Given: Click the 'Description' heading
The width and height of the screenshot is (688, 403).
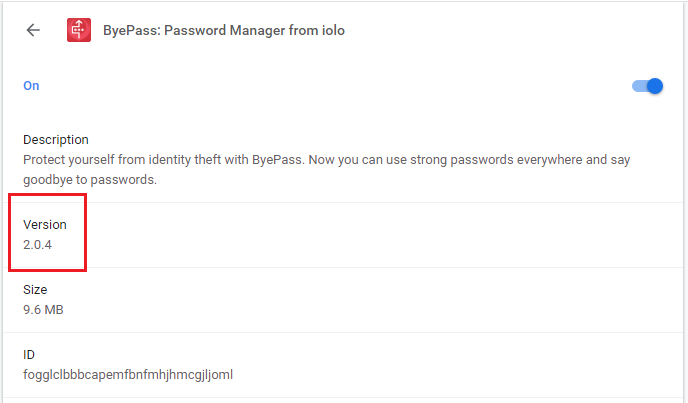Looking at the screenshot, I should point(56,140).
